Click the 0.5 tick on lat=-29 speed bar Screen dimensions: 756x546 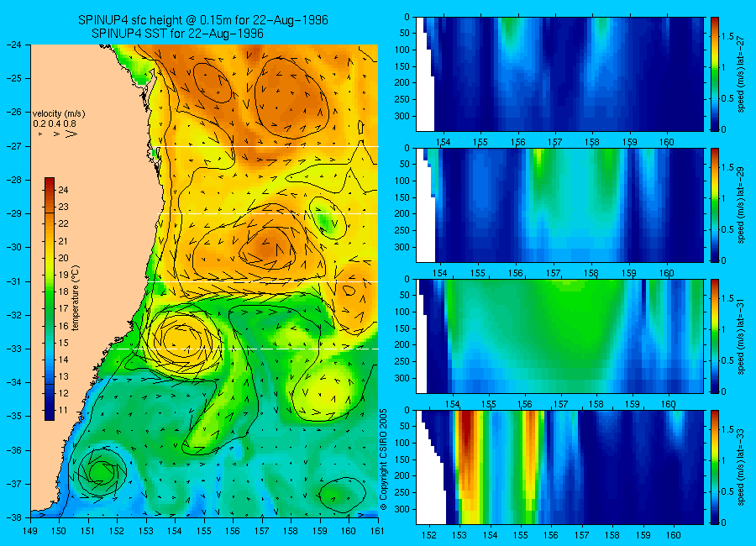[x=728, y=229]
